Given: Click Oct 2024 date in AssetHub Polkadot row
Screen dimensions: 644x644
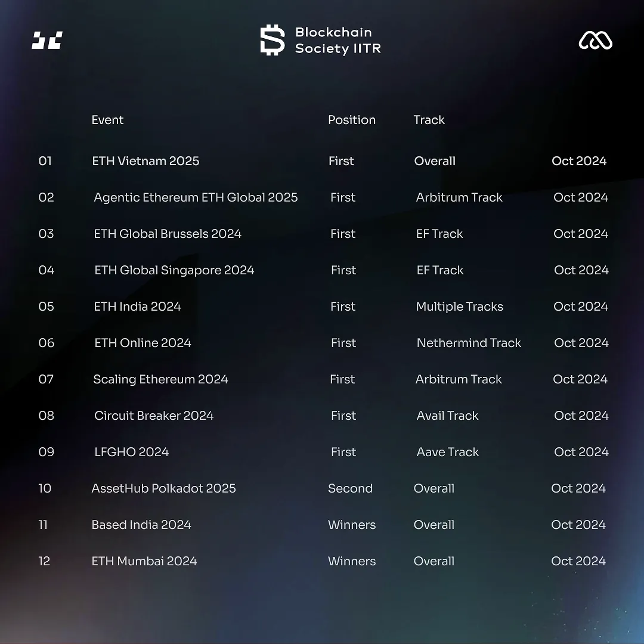Looking at the screenshot, I should click(578, 488).
